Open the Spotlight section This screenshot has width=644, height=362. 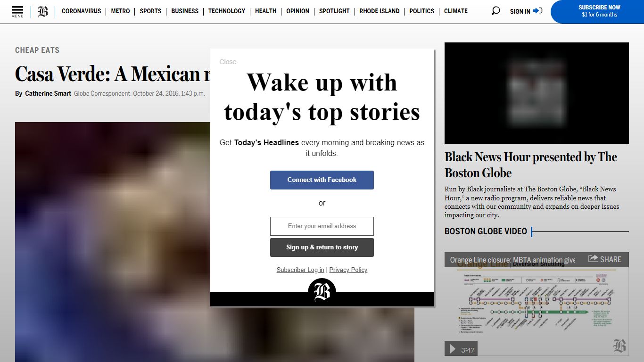pyautogui.click(x=334, y=11)
